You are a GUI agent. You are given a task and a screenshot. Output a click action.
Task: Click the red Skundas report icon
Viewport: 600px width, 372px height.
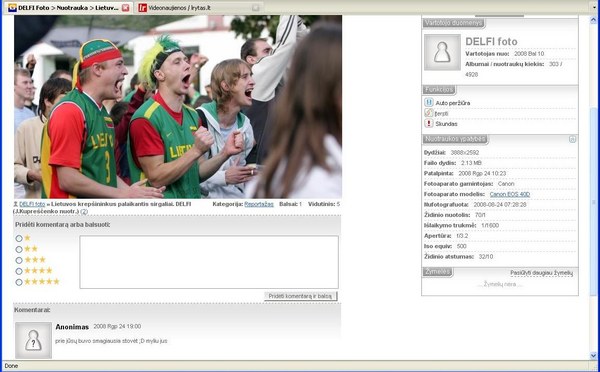coord(429,123)
